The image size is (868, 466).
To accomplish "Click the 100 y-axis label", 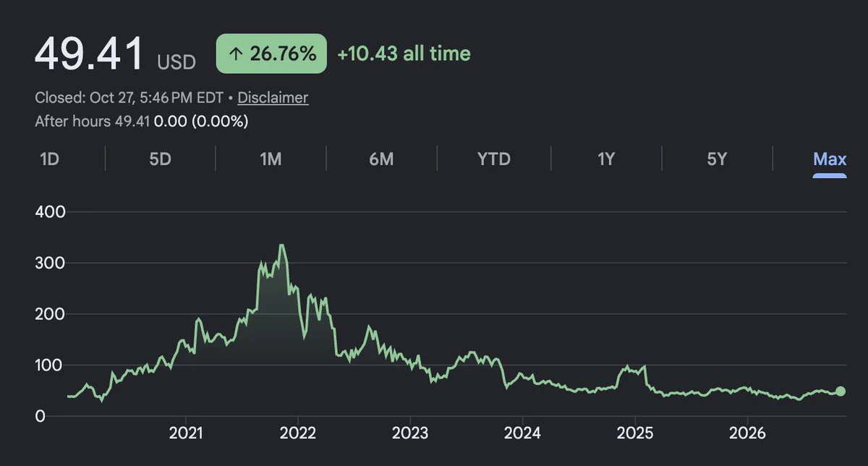I will click(x=50, y=365).
